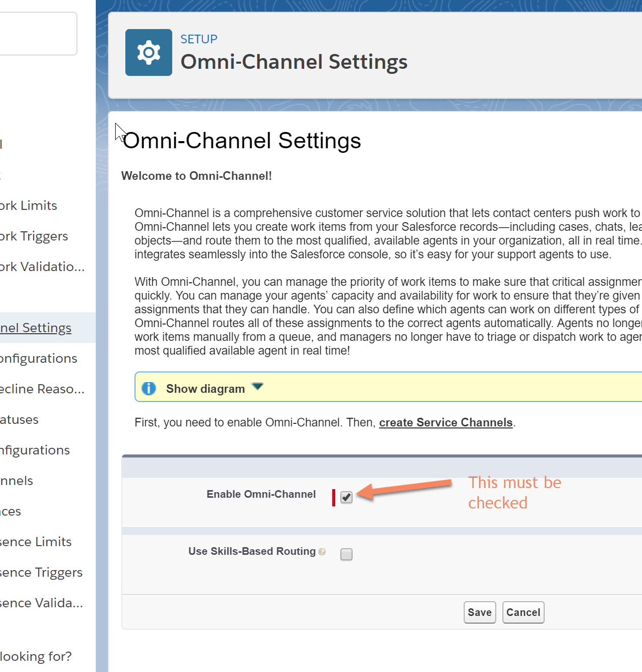Click the blue info icon beside Show diagram
Viewport: 642px width, 672px height.
click(149, 388)
